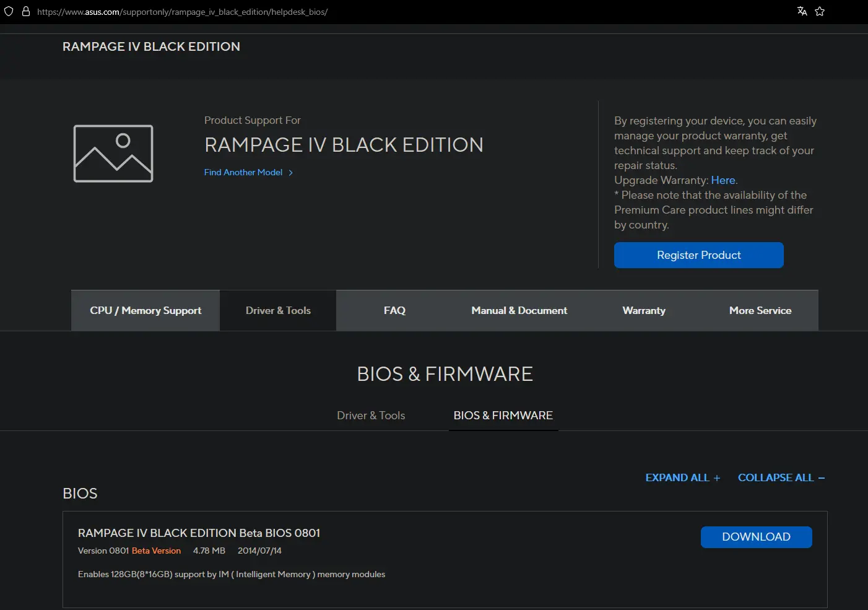Select the Driver & Tools main tab
Screen dimensions: 868x610
(x=278, y=310)
